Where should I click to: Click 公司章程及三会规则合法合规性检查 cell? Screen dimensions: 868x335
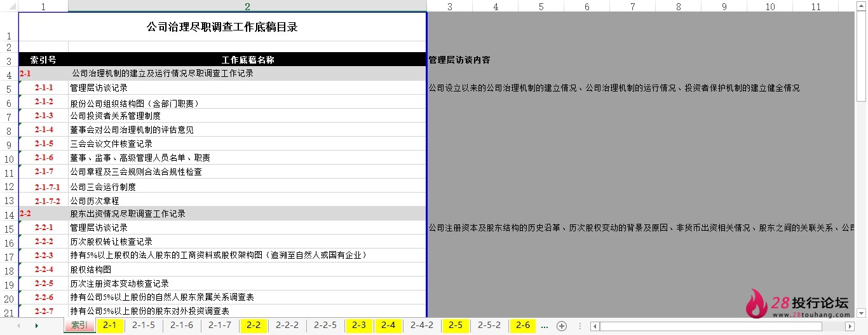(247, 172)
